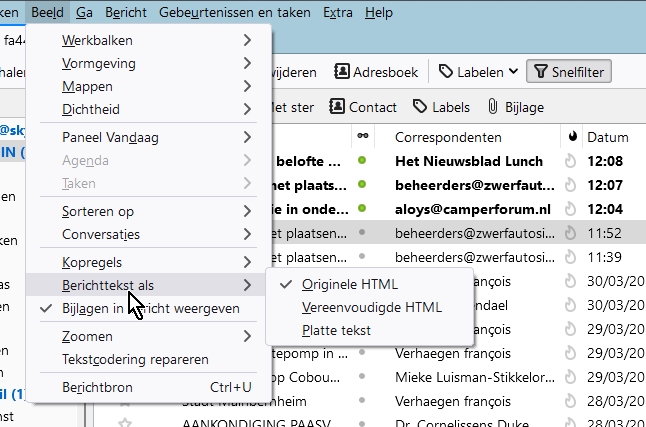
Task: Filter messages by Contact in quick filter
Action: [x=362, y=107]
